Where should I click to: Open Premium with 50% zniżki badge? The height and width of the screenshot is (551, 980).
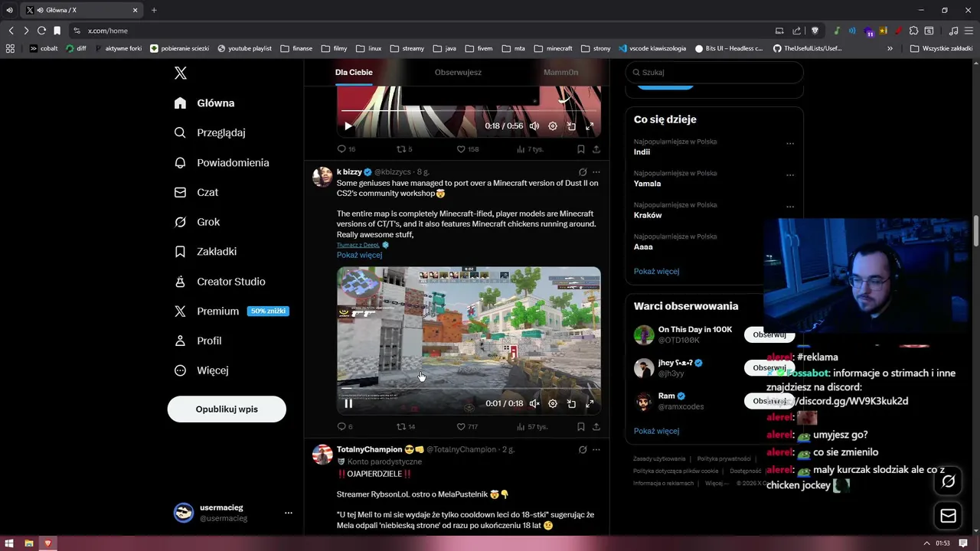(x=231, y=311)
